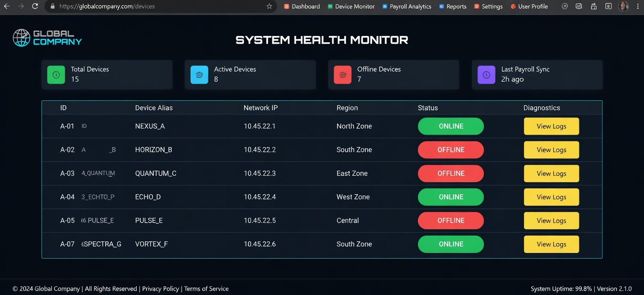Click the red Offline Devices icon

[343, 75]
